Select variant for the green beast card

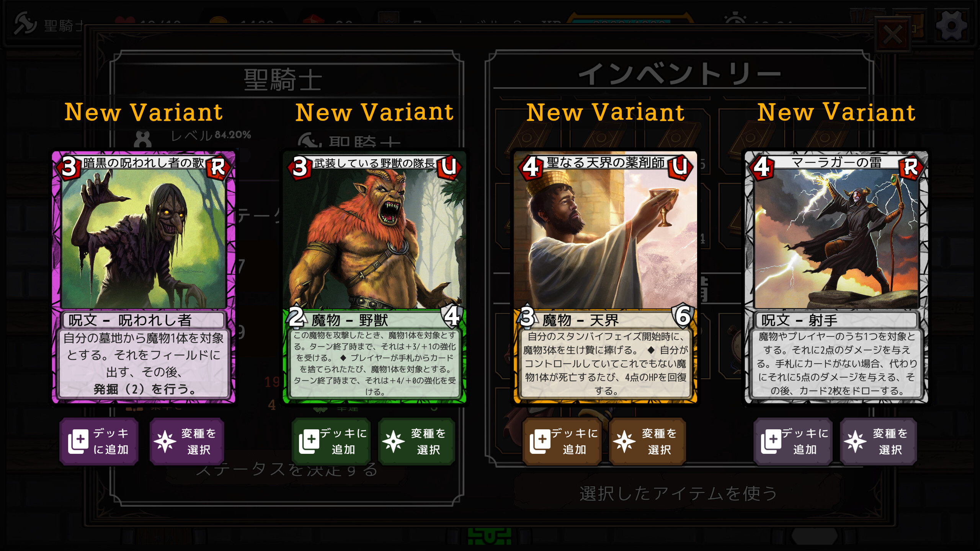(417, 441)
